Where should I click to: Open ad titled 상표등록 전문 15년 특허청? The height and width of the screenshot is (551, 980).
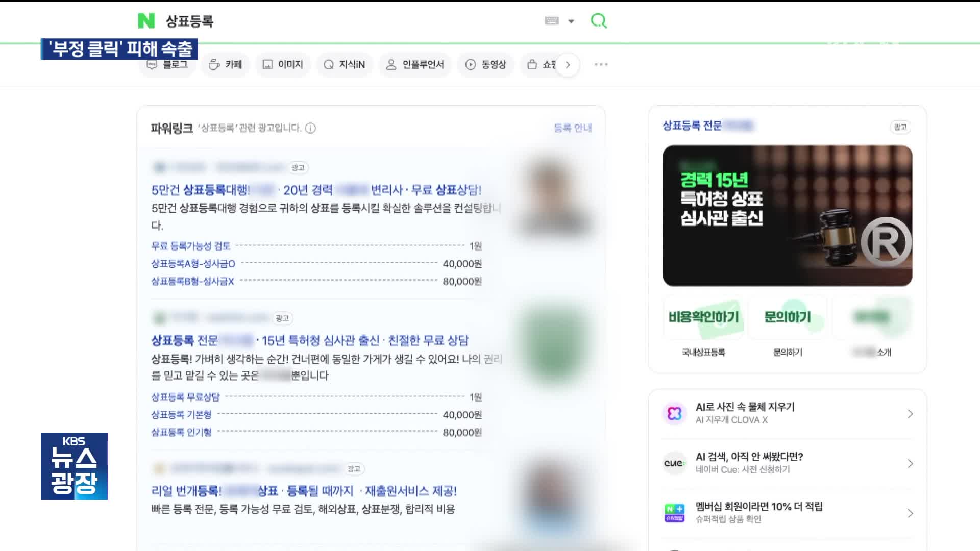point(310,340)
